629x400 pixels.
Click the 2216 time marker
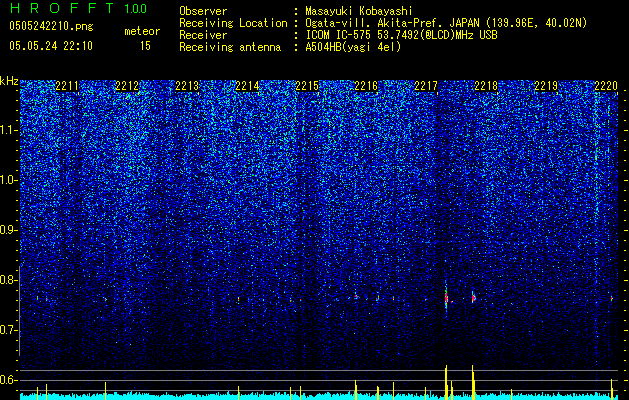point(366,86)
